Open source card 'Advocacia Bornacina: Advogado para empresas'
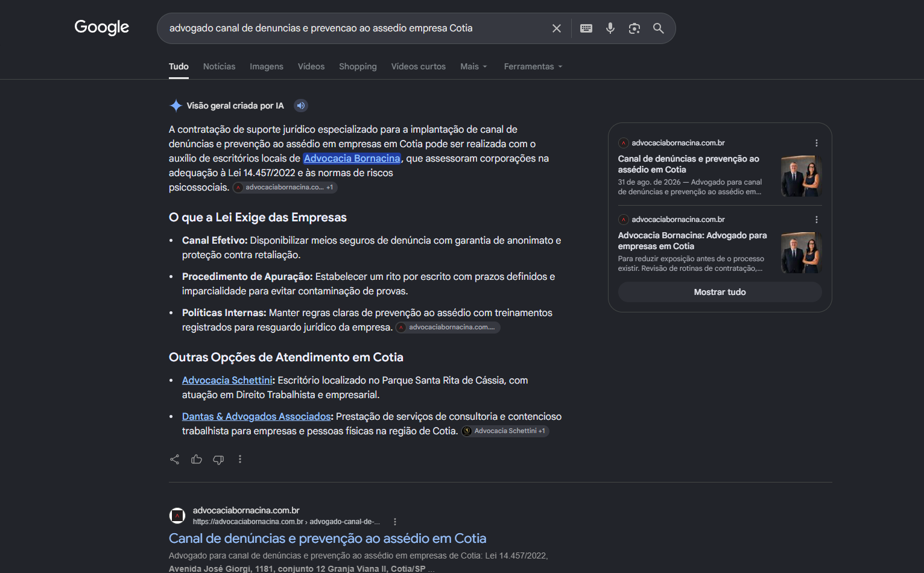This screenshot has height=573, width=924. pos(692,241)
